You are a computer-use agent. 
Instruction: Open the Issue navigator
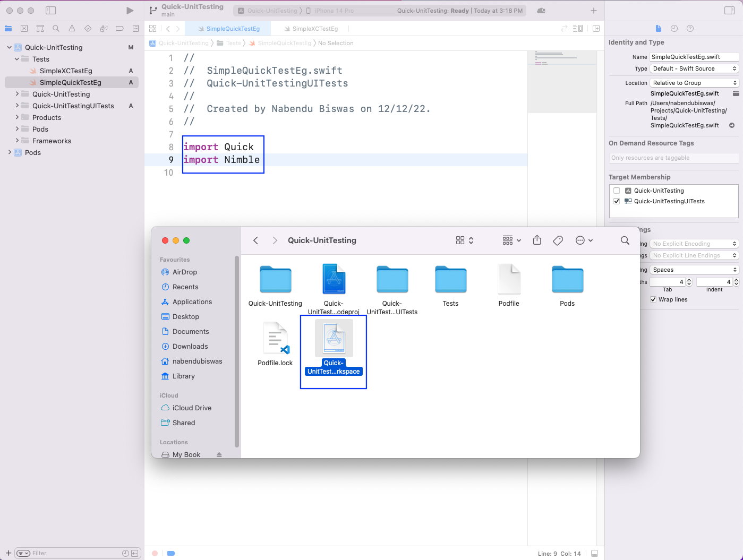coord(72,29)
